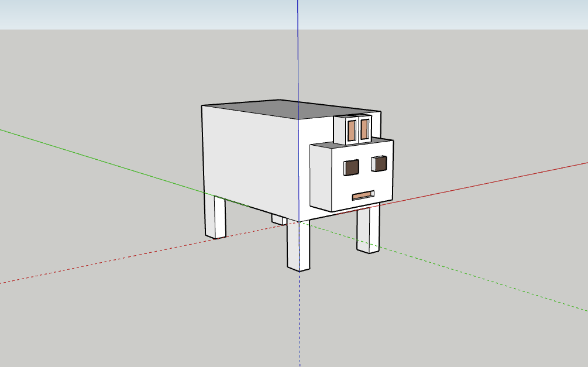Click the light blue sky area

point(146,14)
